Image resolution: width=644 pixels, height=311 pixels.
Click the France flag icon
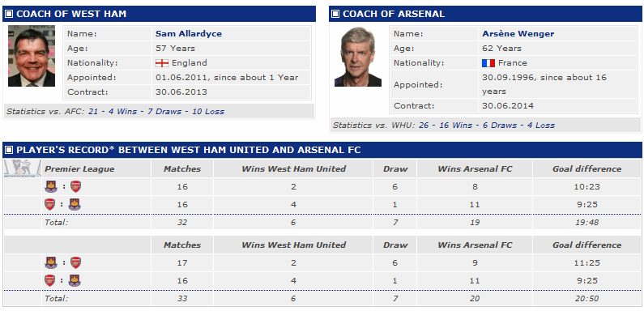pyautogui.click(x=488, y=63)
